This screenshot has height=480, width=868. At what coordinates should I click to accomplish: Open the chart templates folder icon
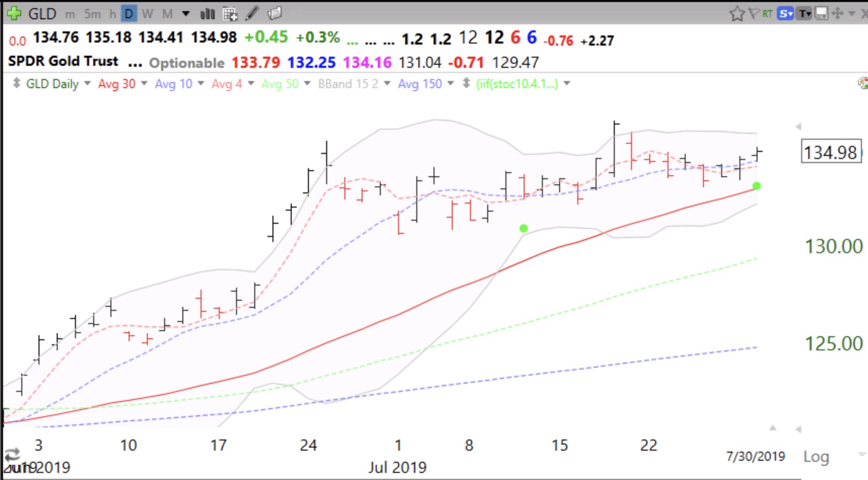(274, 13)
